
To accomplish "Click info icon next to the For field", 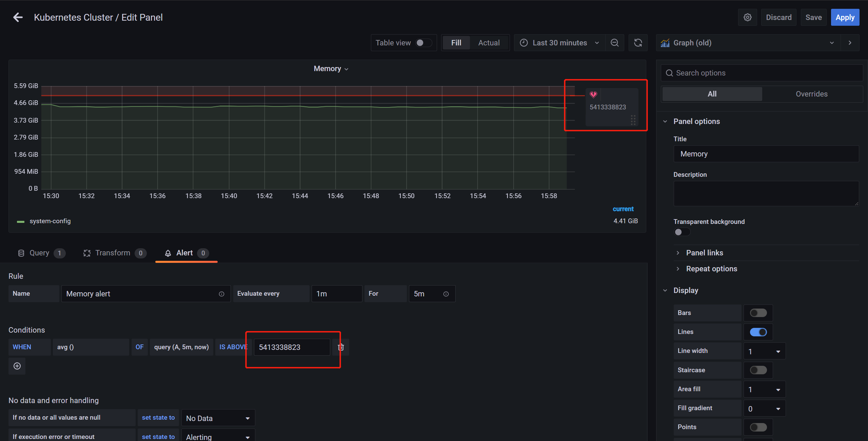I will (x=446, y=294).
